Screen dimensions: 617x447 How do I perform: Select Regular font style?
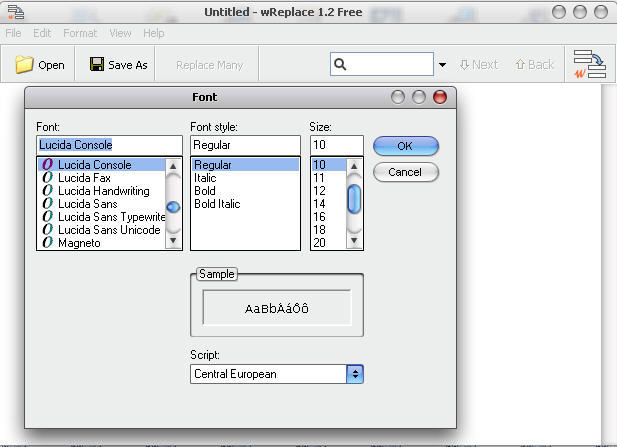245,164
